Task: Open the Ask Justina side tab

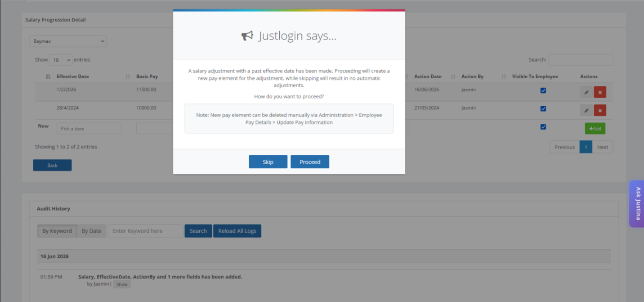Action: pos(637,203)
